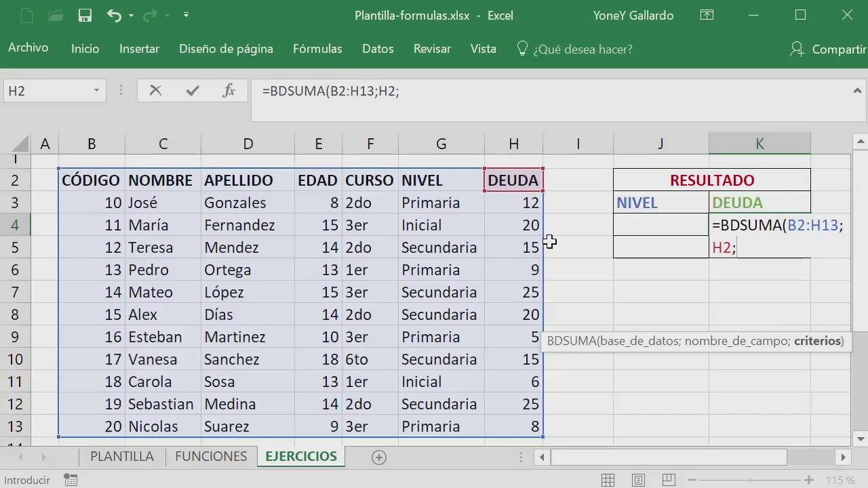Switch to the FUNCIONES sheet tab
868x488 pixels.
coord(211,456)
